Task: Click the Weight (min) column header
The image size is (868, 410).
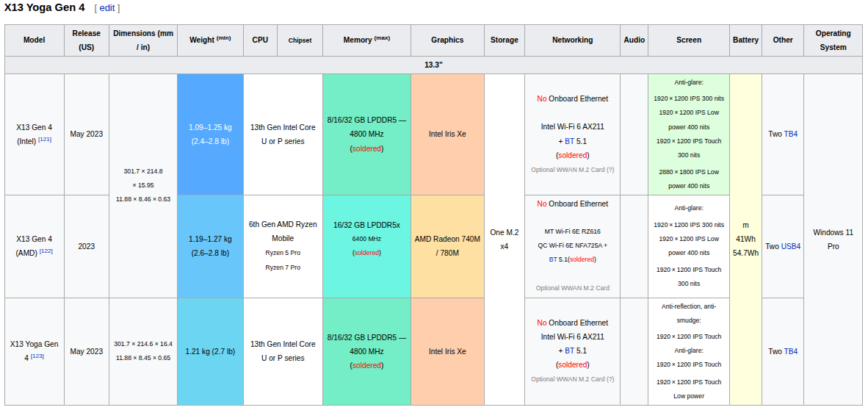Action: pyautogui.click(x=210, y=40)
